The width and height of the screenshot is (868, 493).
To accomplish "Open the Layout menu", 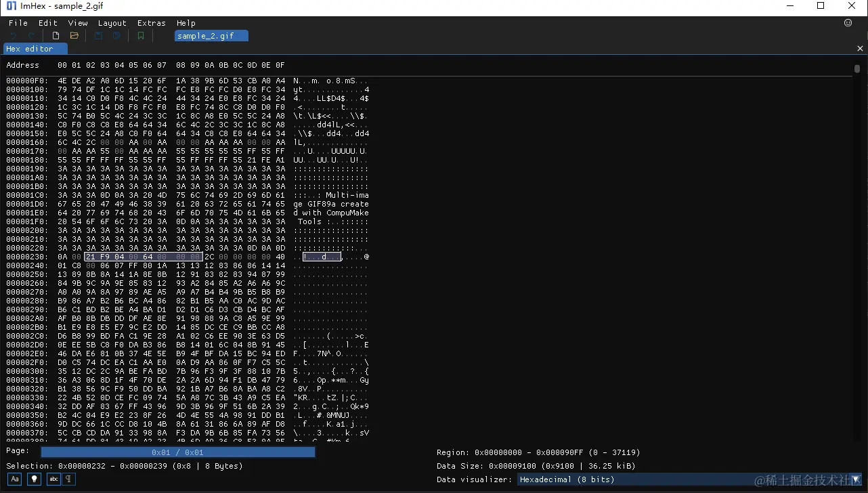I will (x=112, y=23).
